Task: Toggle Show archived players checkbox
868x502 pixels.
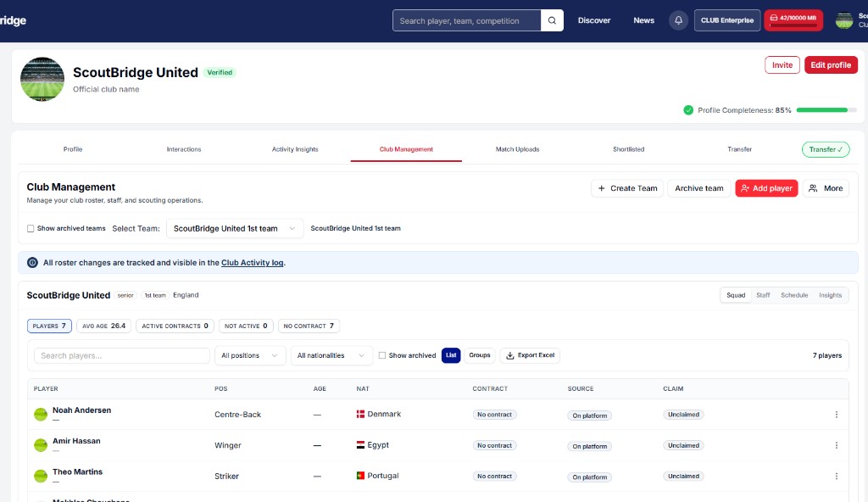Action: [x=382, y=355]
